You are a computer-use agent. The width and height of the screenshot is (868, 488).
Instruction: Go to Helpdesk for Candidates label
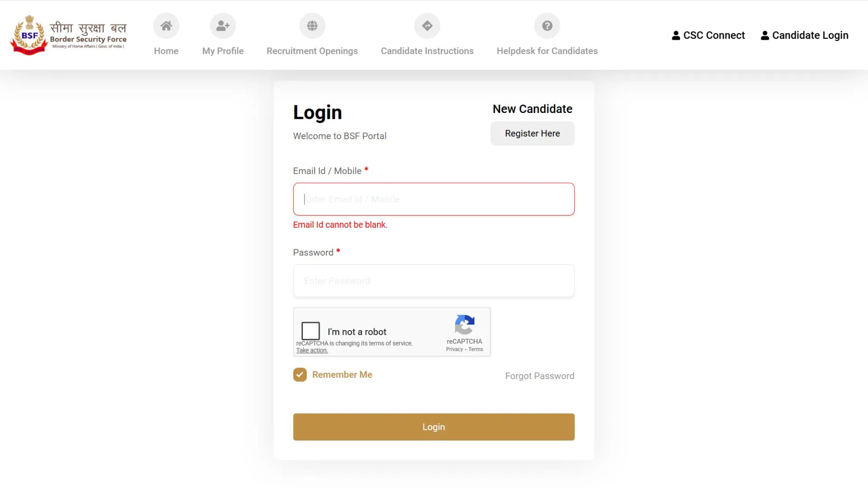coord(547,51)
